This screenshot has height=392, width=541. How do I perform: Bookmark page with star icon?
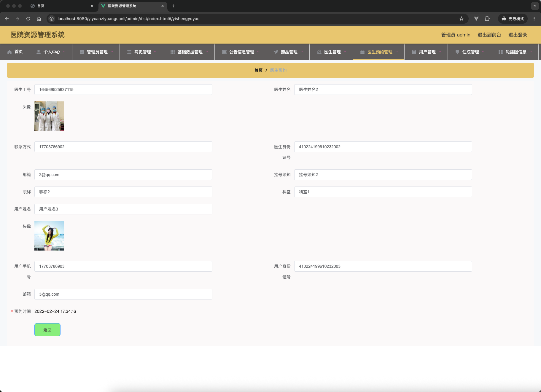tap(462, 19)
